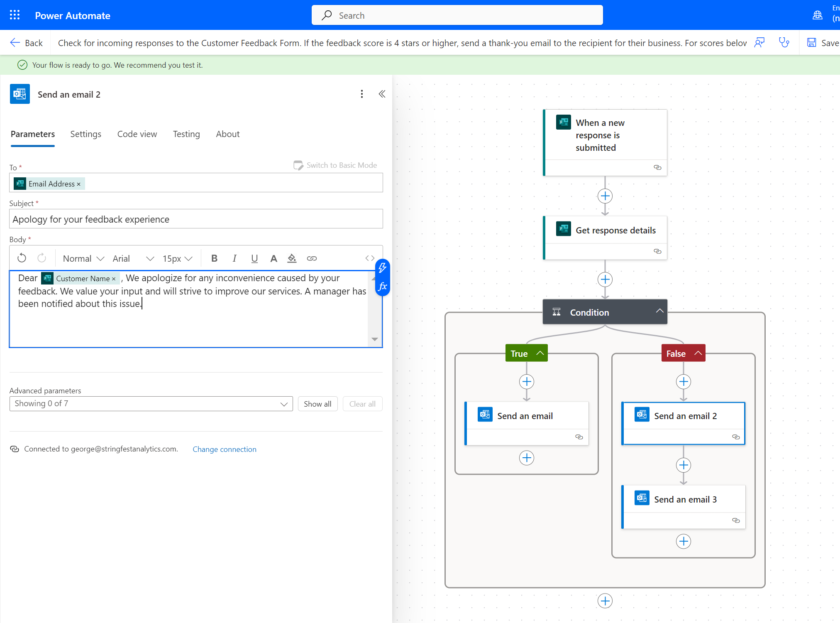This screenshot has width=840, height=623.
Task: Open the Arial font dropdown
Action: 133,258
